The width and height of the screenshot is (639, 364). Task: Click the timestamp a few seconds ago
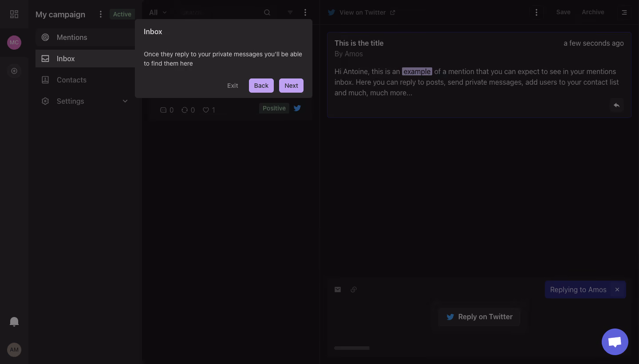594,43
